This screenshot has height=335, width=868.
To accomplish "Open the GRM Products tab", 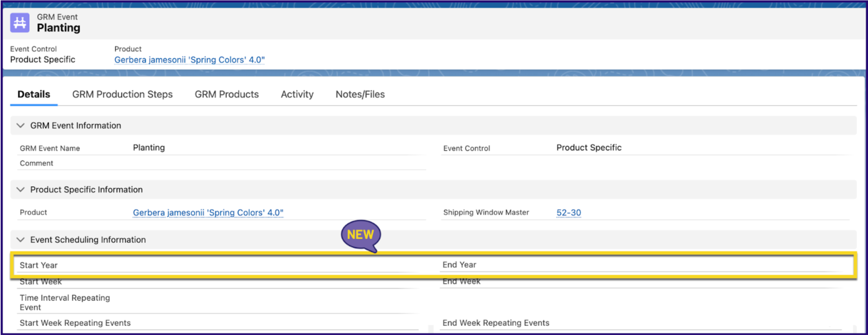I will [226, 94].
